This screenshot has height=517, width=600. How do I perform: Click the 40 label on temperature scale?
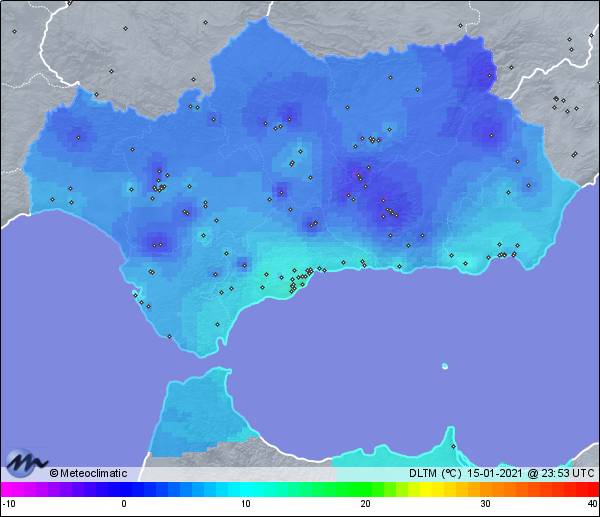coord(593,504)
